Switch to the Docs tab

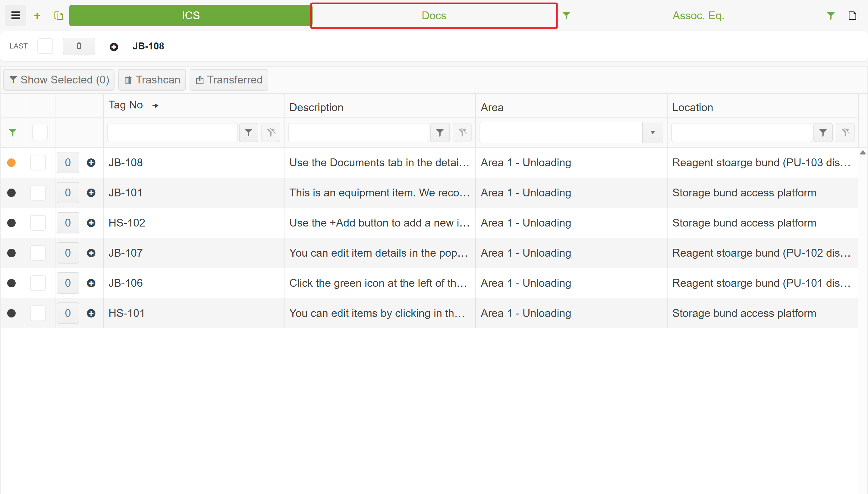point(434,16)
